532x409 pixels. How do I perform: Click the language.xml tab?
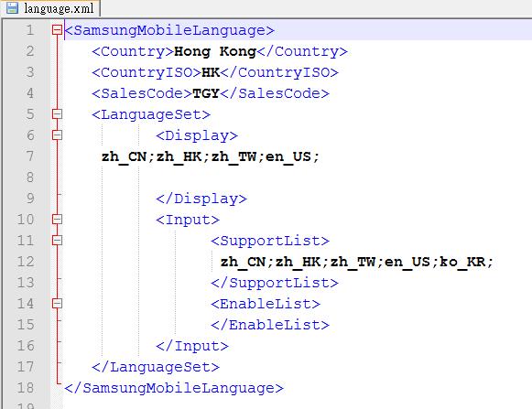[x=50, y=8]
